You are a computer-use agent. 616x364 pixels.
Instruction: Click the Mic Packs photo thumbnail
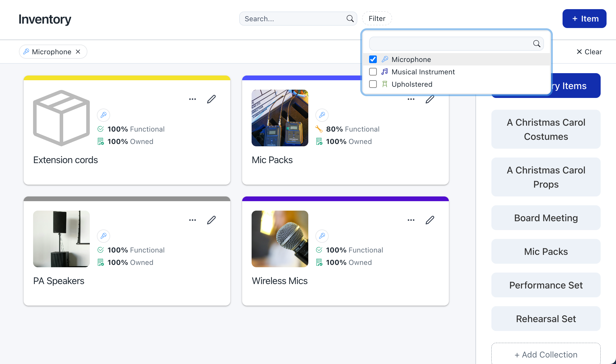click(x=280, y=118)
